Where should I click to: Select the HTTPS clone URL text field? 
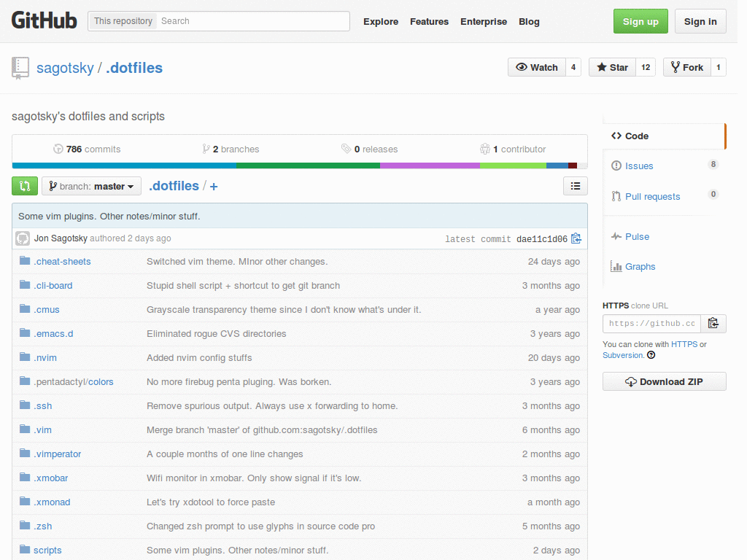651,323
